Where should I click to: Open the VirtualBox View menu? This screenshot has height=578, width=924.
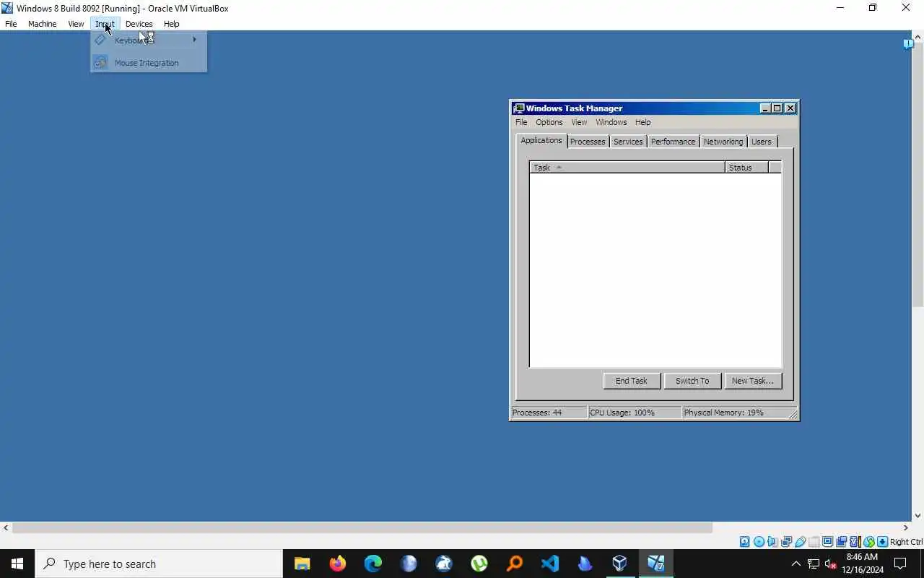(76, 24)
